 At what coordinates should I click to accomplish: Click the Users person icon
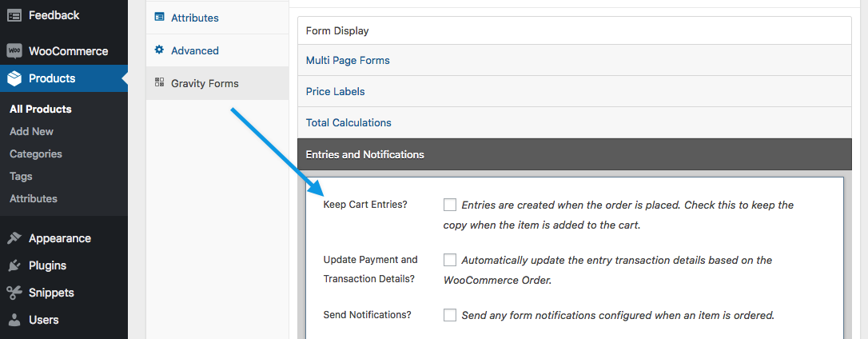point(14,320)
